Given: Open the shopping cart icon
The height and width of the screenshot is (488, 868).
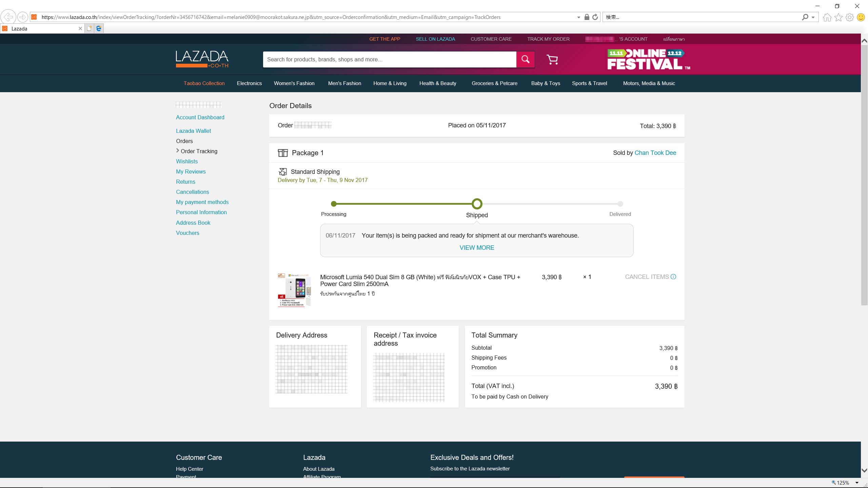Looking at the screenshot, I should [552, 59].
